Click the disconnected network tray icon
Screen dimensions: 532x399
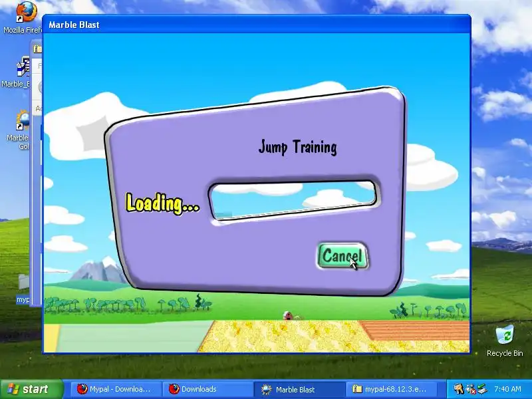coord(471,389)
